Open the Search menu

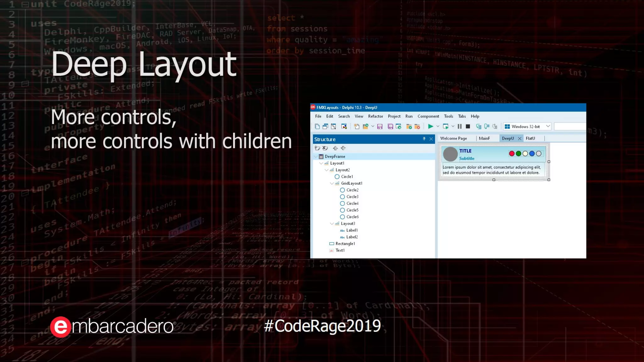click(344, 116)
